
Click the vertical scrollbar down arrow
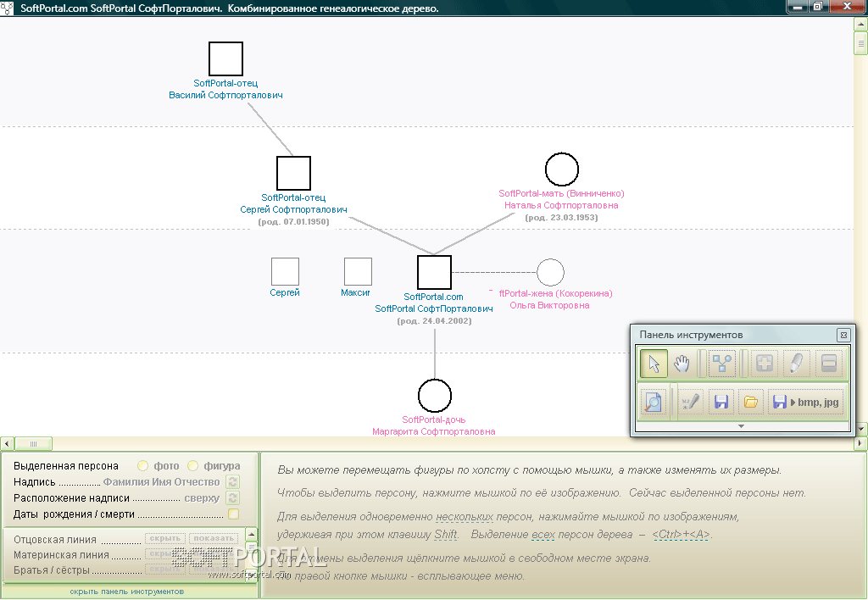click(861, 429)
